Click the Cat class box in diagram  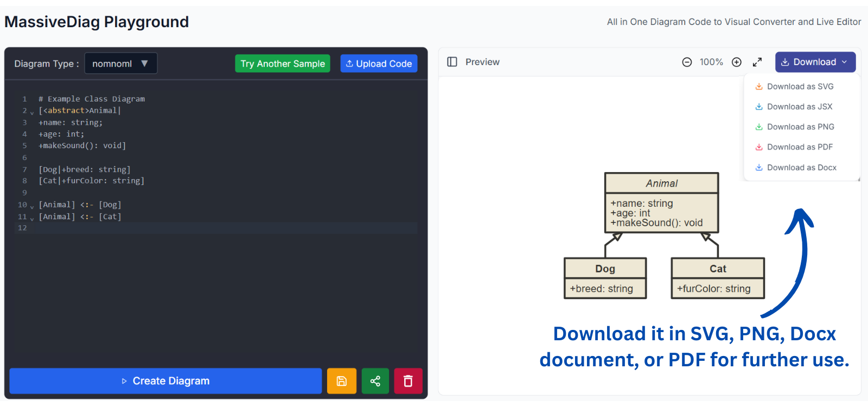pos(718,278)
